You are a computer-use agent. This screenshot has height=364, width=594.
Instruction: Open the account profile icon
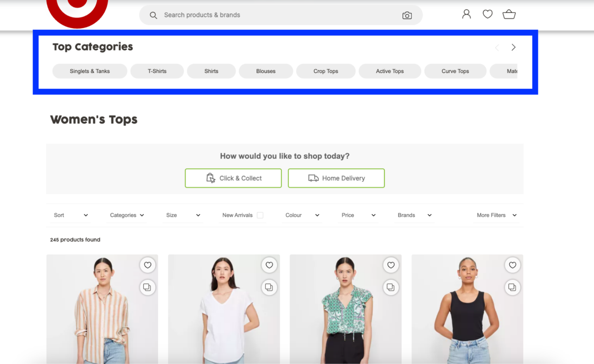466,14
